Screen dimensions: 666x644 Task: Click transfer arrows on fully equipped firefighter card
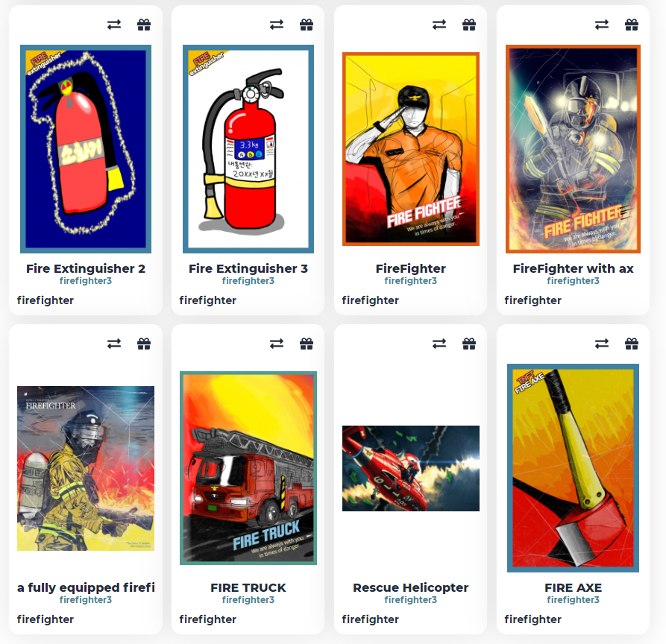[114, 344]
